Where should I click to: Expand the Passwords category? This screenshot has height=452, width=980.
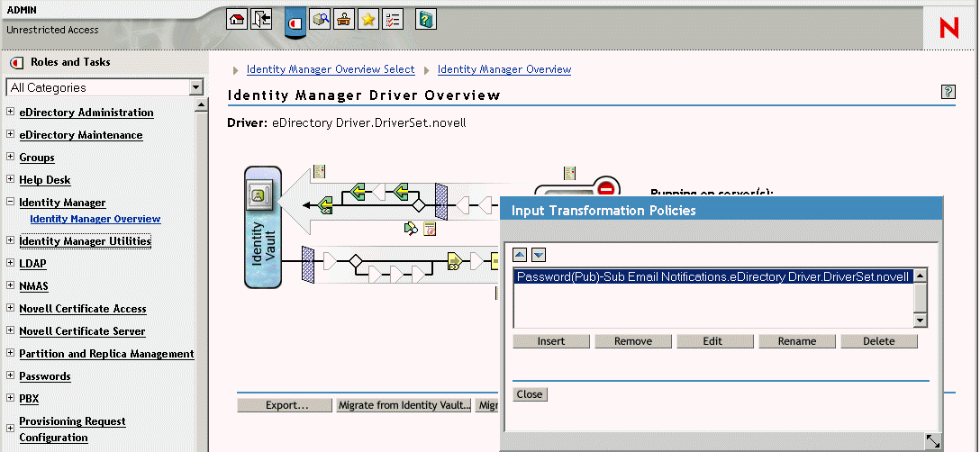pyautogui.click(x=10, y=376)
